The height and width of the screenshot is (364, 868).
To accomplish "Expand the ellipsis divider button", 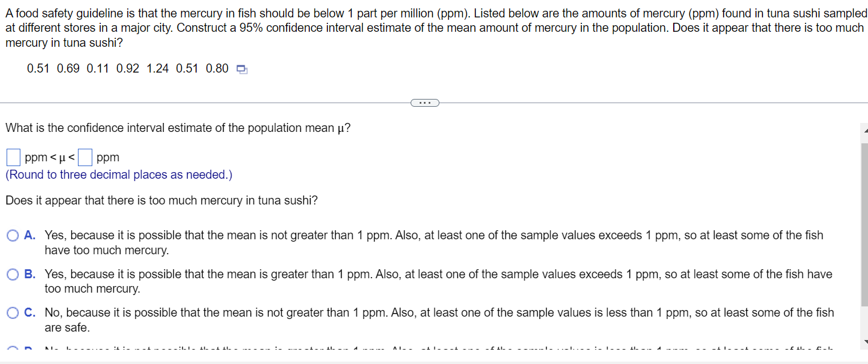I will tap(425, 103).
